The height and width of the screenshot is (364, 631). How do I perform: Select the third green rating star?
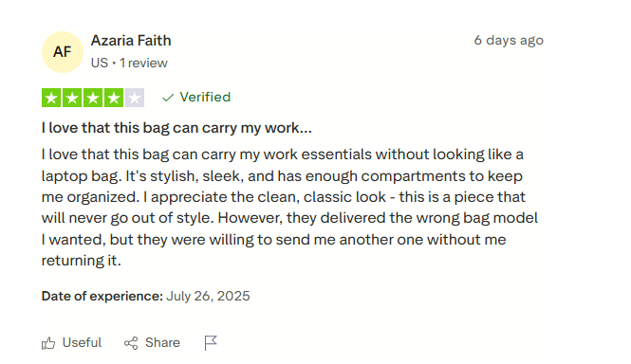[x=93, y=98]
